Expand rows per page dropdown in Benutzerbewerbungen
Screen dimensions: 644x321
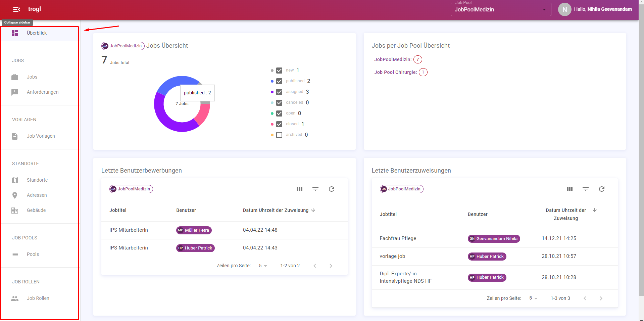coord(263,266)
